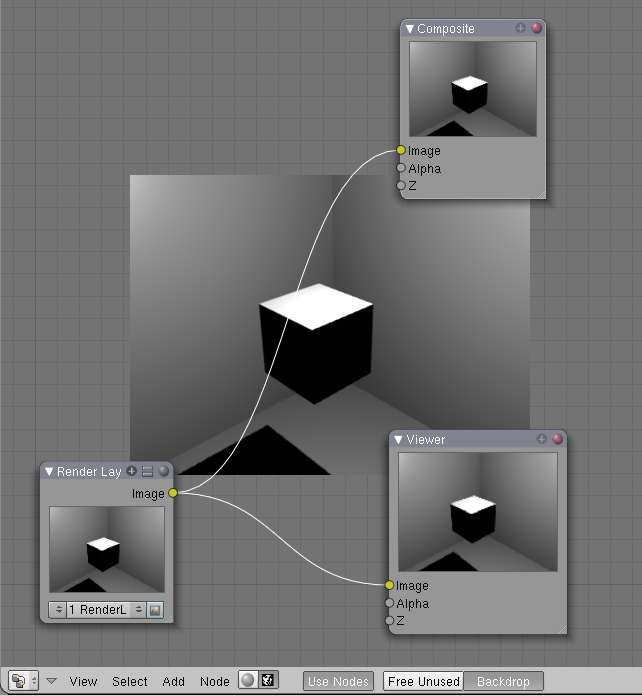Switch to composite nodes face icon
642x696 pixels.
[268, 680]
